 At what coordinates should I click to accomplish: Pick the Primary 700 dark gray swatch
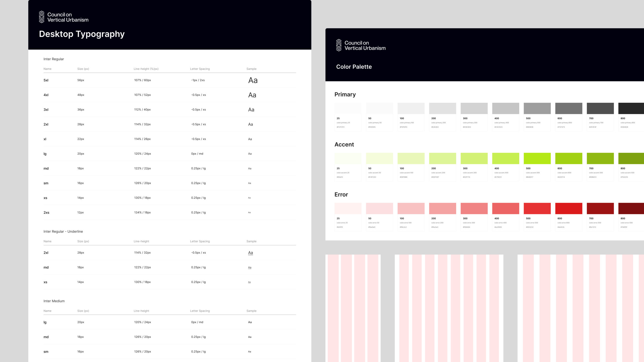600,108
